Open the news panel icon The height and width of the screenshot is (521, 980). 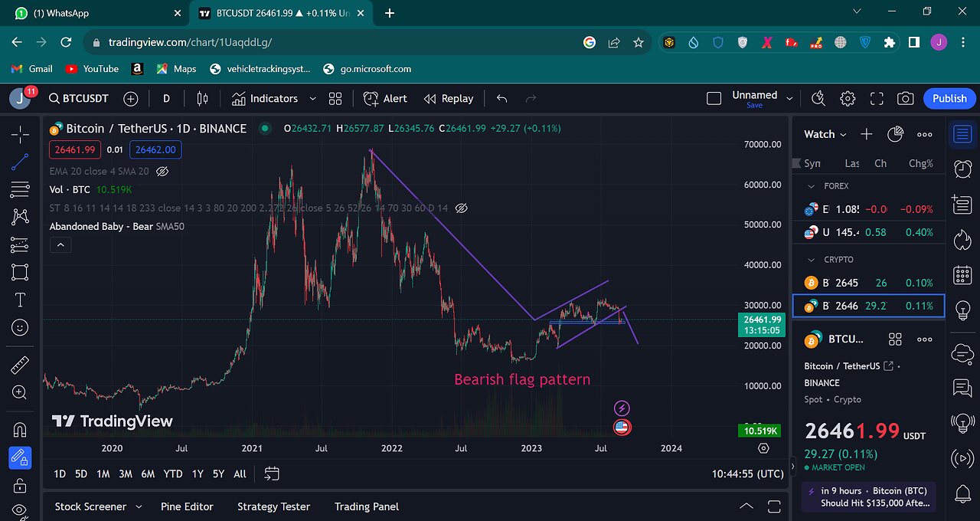(962, 204)
